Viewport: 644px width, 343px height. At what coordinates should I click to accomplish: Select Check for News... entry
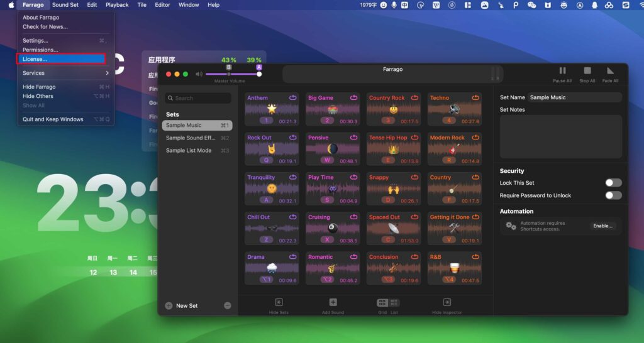click(x=65, y=26)
